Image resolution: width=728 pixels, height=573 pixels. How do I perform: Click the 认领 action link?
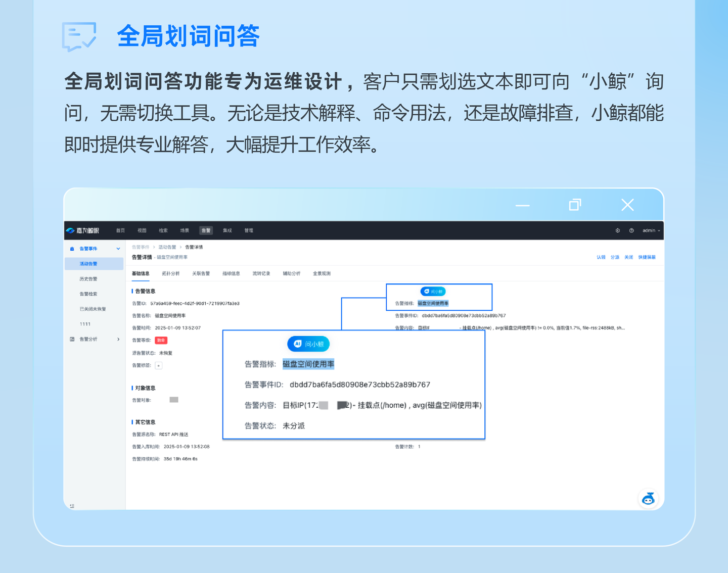tap(601, 257)
